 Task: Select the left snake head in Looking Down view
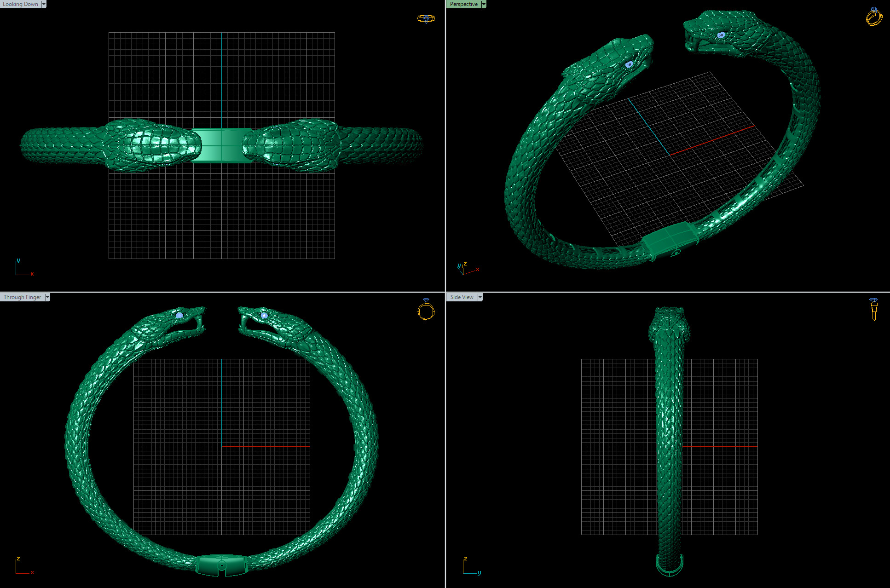152,145
